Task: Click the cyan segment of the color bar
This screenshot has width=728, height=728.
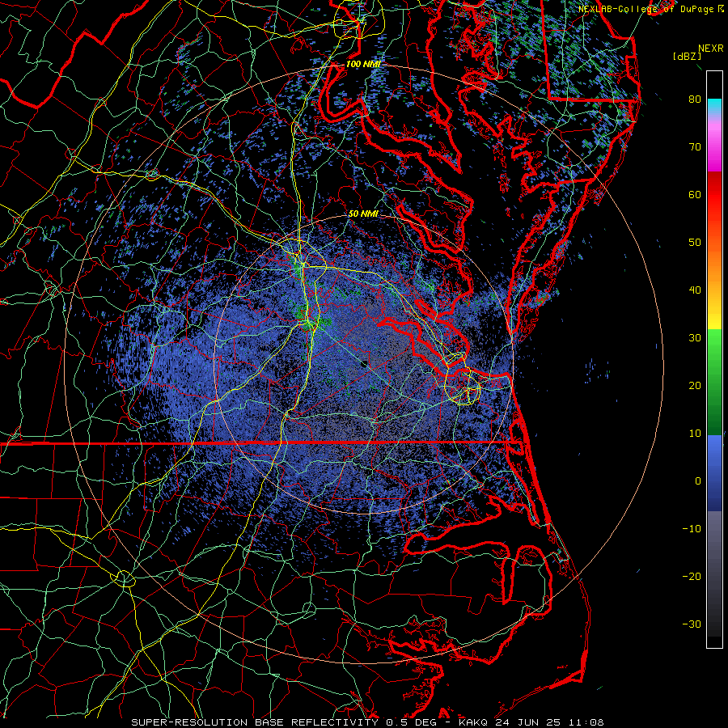Action: tap(714, 107)
